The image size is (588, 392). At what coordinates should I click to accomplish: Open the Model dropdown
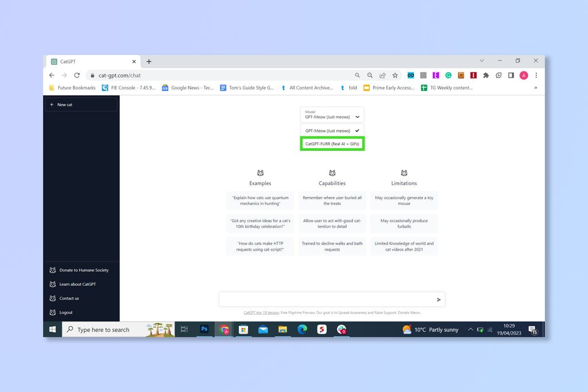coord(332,115)
